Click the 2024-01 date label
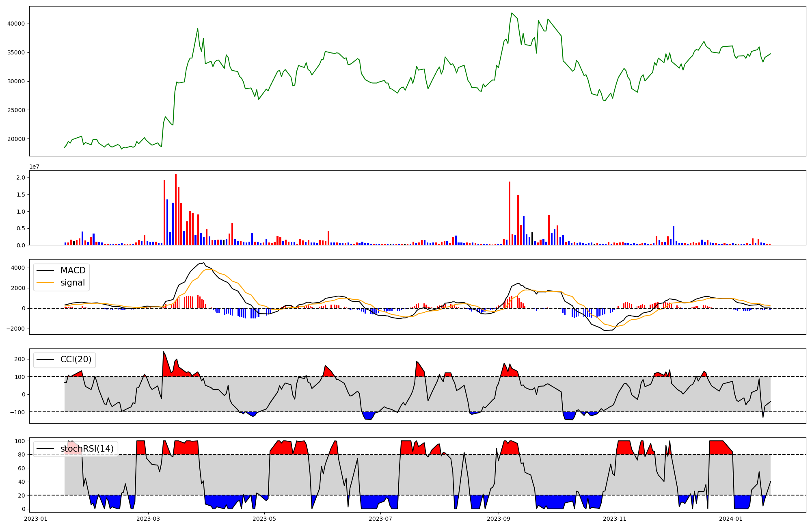 731,519
